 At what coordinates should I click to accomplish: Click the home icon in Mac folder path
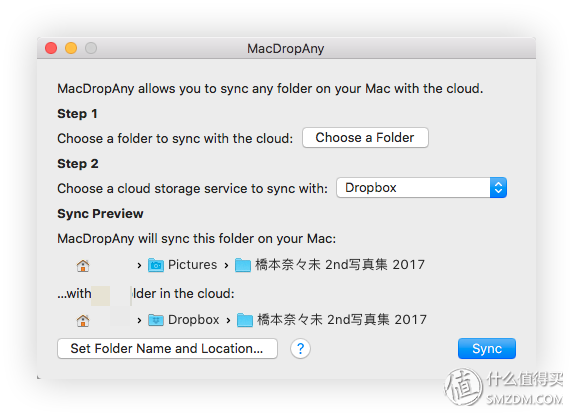click(x=83, y=265)
